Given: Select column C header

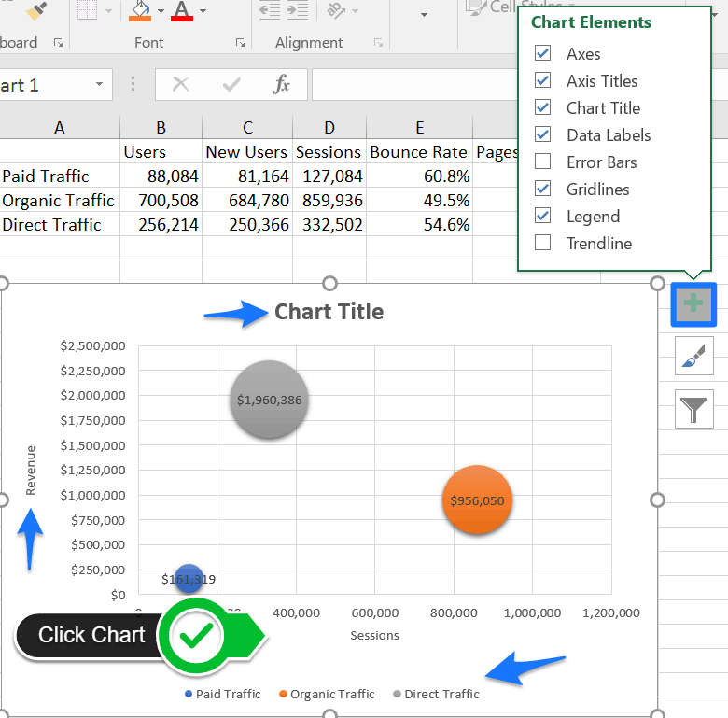Looking at the screenshot, I should [247, 127].
